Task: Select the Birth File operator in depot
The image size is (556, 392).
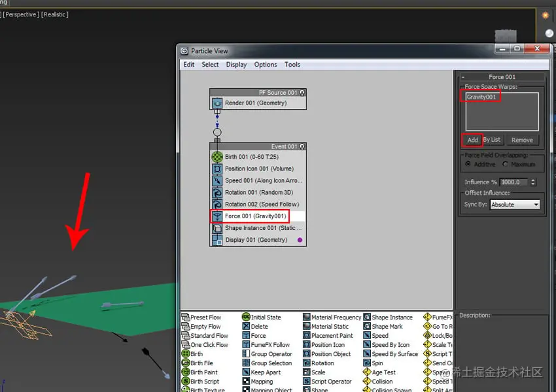Action: (197, 363)
